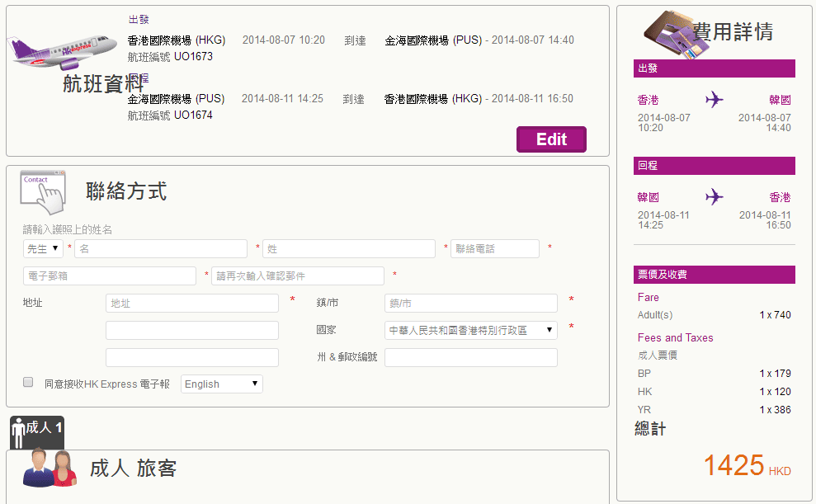This screenshot has height=504, width=816.
Task: Tick the HK Express newsletter checkbox
Action: 28,383
